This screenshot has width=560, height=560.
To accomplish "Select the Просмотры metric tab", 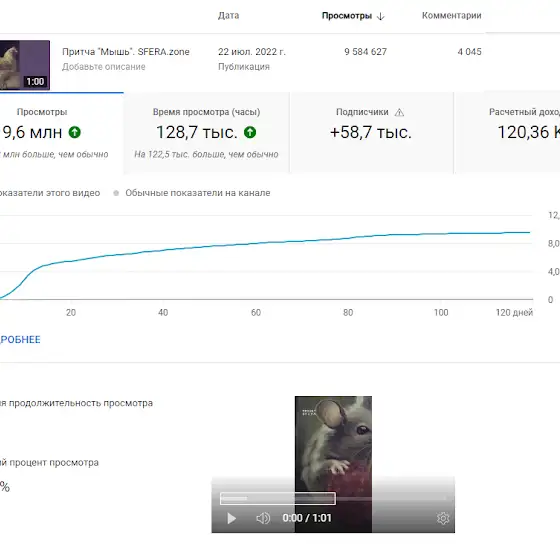I will click(x=61, y=133).
